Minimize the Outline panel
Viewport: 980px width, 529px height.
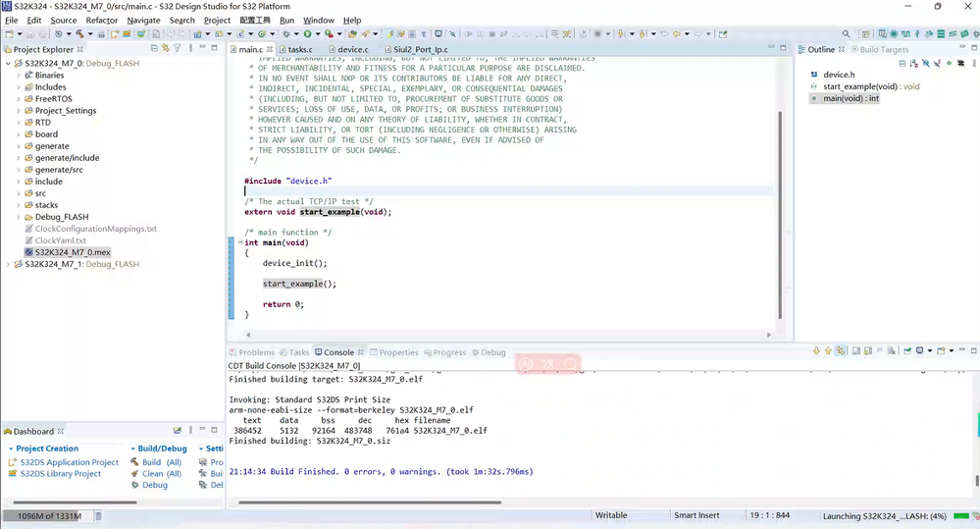click(x=962, y=47)
